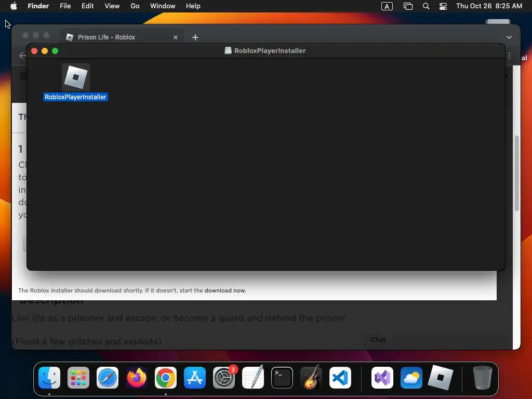Open Spotlight search
The image size is (532, 399).
tap(426, 6)
